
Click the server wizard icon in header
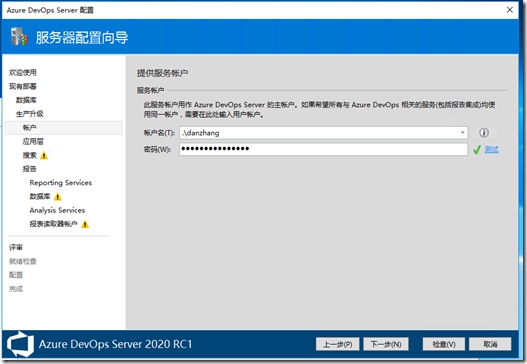pyautogui.click(x=19, y=37)
